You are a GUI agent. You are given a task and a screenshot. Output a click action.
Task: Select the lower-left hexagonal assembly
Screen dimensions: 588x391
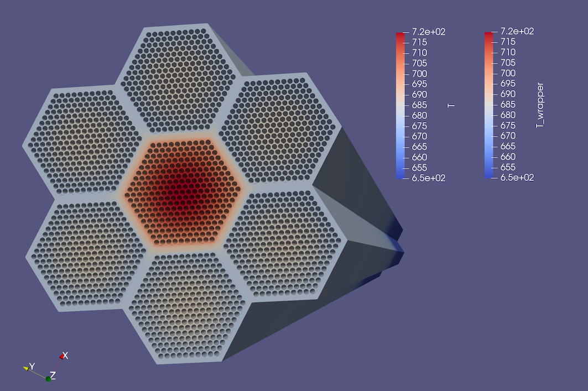coord(83,252)
